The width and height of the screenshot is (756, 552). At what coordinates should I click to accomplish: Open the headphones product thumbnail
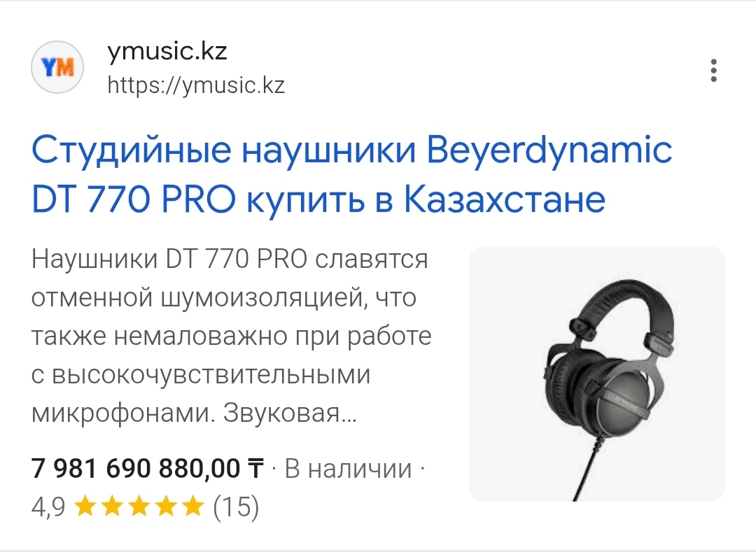[597, 374]
